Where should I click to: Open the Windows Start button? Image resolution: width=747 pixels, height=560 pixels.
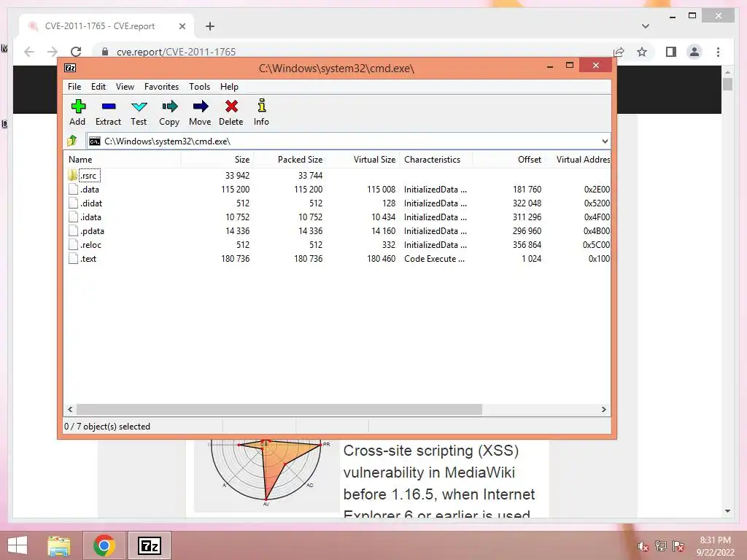tap(18, 545)
